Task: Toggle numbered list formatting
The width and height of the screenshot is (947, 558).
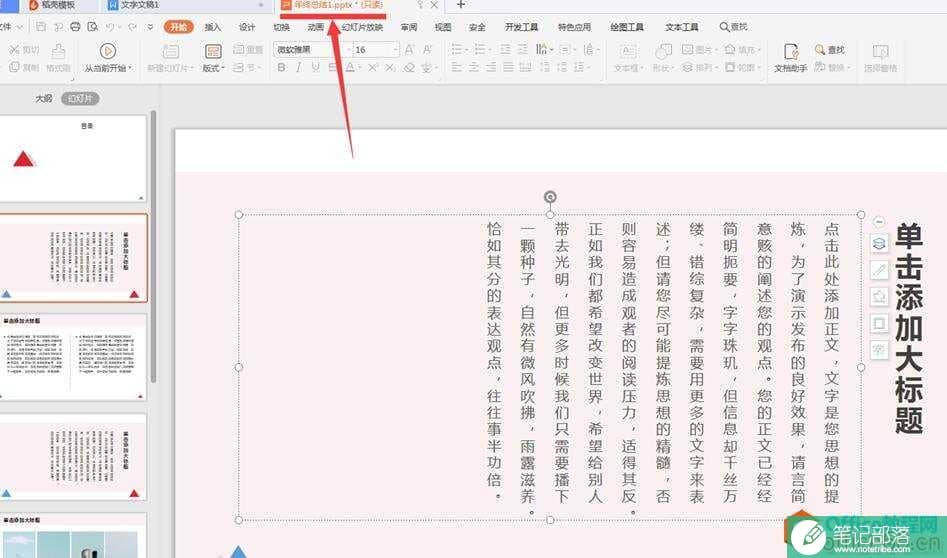Action: coord(480,50)
